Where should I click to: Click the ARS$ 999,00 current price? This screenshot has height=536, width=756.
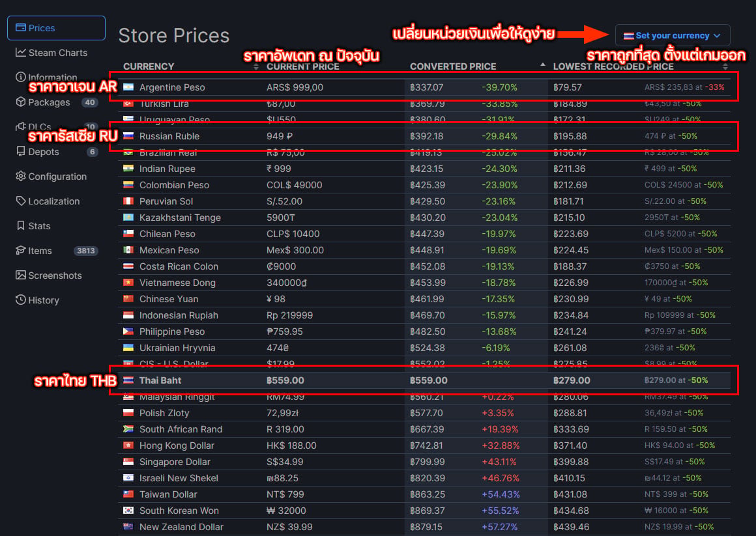[x=295, y=87]
